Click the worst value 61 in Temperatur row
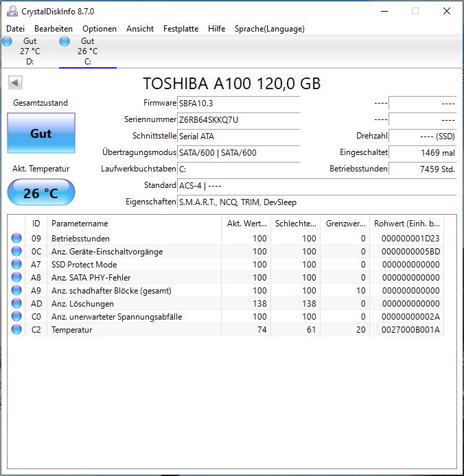 click(x=312, y=330)
